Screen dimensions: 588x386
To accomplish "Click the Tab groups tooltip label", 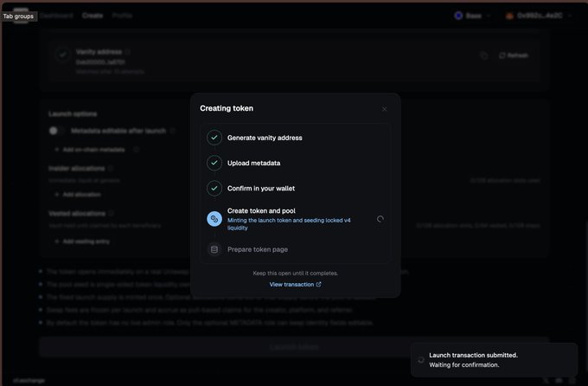I will (18, 16).
